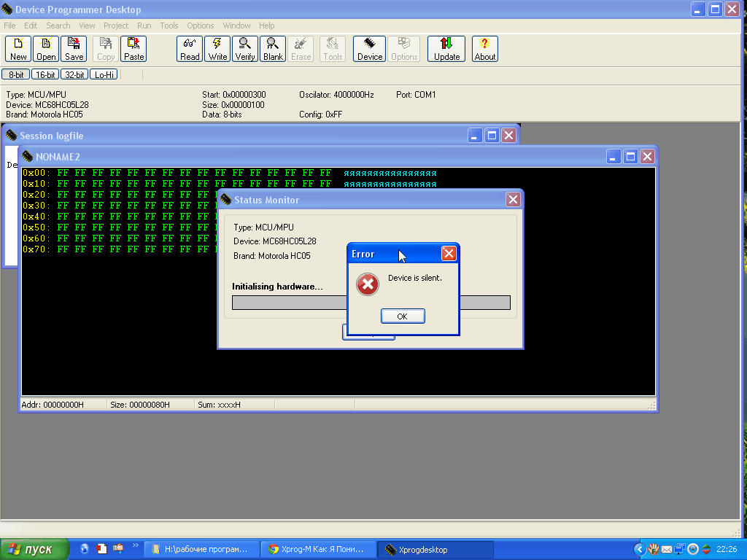Switch to Chrome Xprog-M taskbar item
This screenshot has height=560, width=747.
pos(318,550)
